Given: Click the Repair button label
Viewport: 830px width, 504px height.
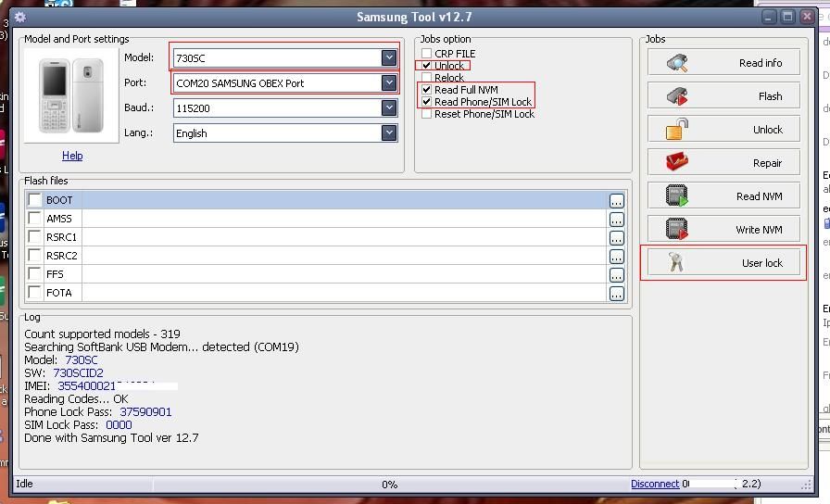Looking at the screenshot, I should pyautogui.click(x=768, y=163).
